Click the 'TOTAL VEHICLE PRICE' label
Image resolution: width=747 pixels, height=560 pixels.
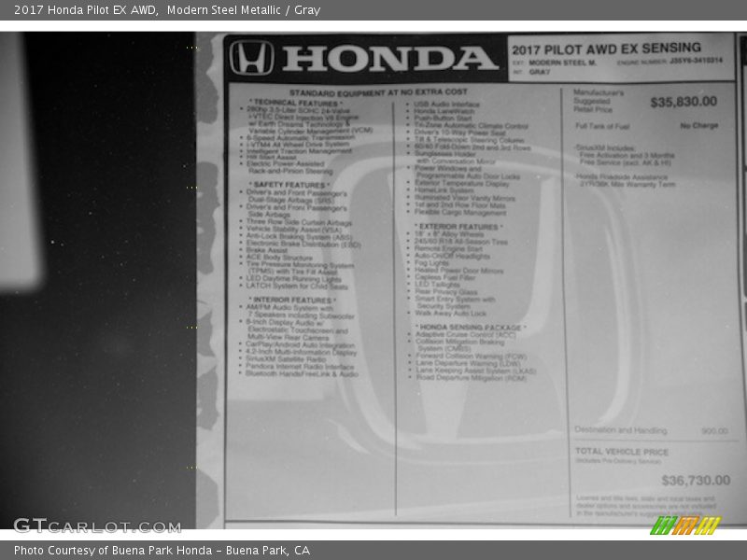[x=622, y=452]
